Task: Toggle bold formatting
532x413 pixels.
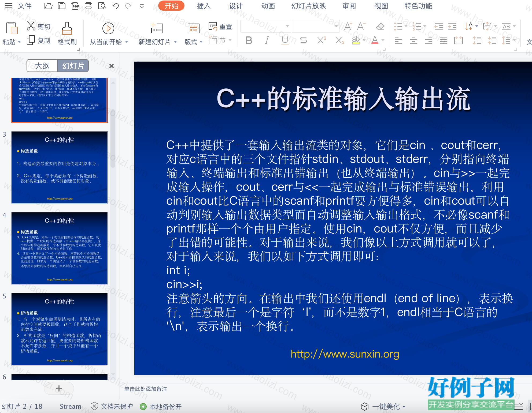Action: [x=249, y=40]
